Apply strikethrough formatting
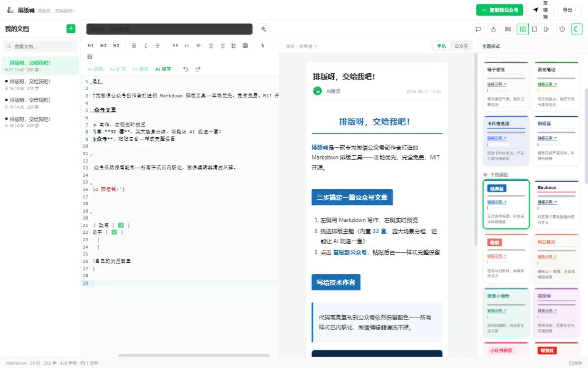588x368 pixels. 158,46
